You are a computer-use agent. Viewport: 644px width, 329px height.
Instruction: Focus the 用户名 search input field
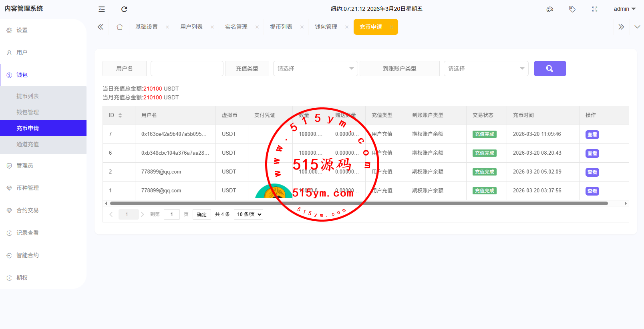pos(187,69)
